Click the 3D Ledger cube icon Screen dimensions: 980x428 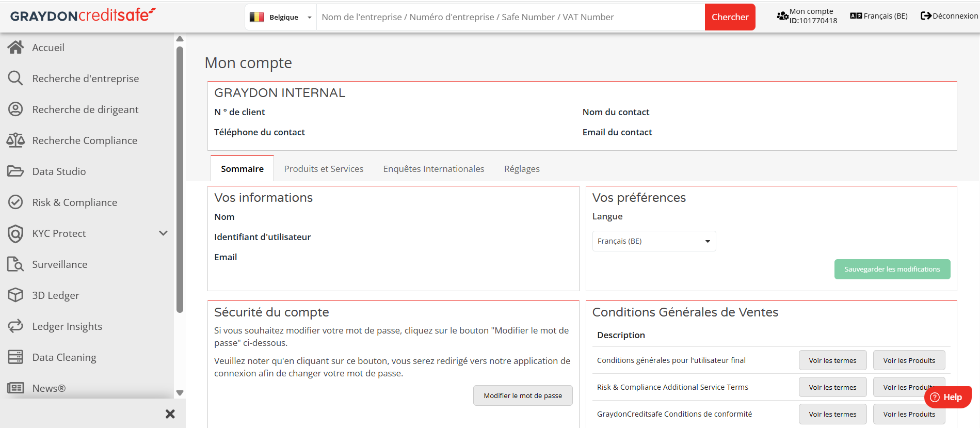pos(15,295)
